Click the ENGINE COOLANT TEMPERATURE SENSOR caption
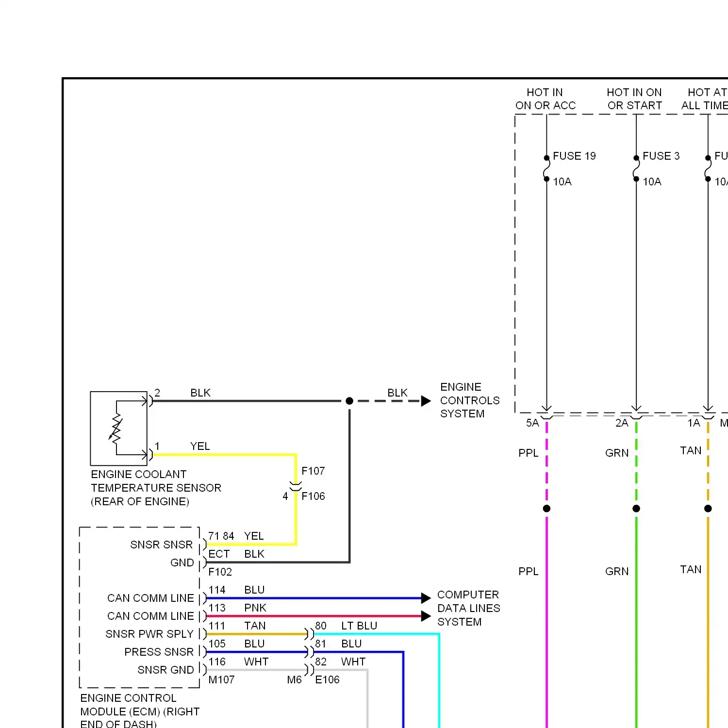 156,488
